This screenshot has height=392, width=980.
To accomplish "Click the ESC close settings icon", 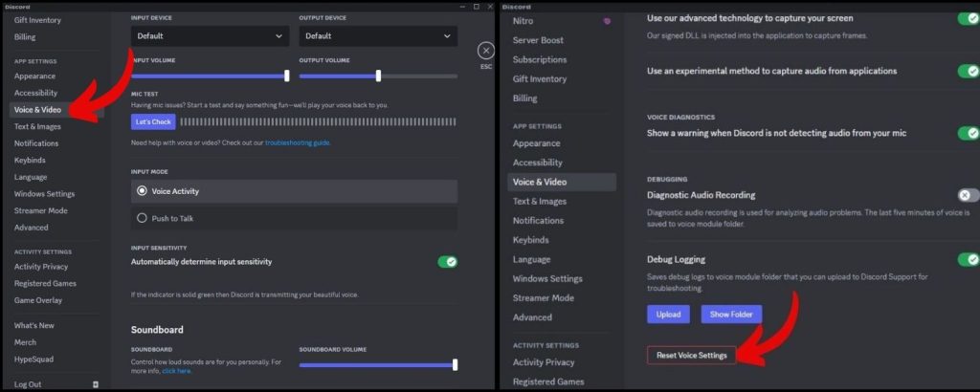I will [485, 51].
